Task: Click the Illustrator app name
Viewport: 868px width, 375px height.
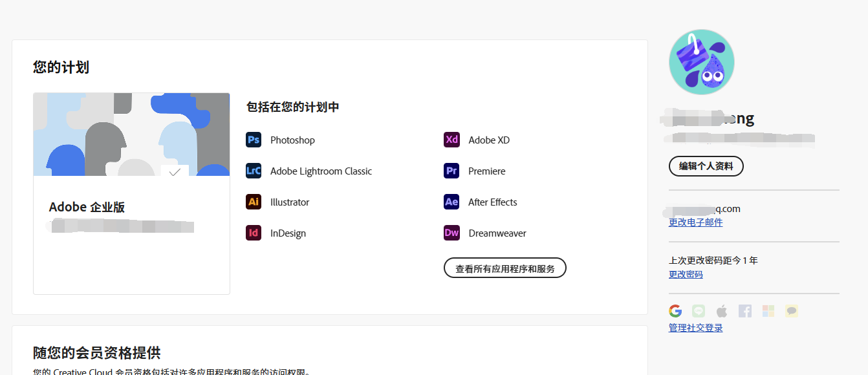Action: (x=290, y=202)
